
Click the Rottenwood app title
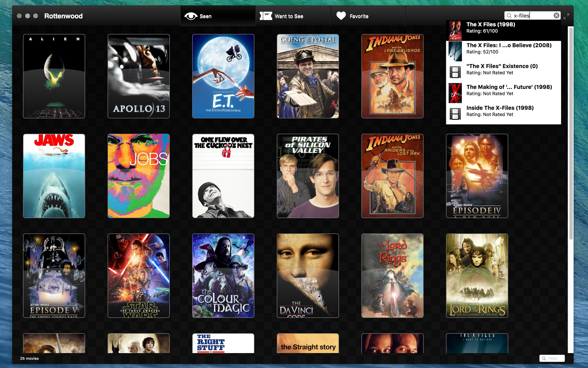coord(63,16)
